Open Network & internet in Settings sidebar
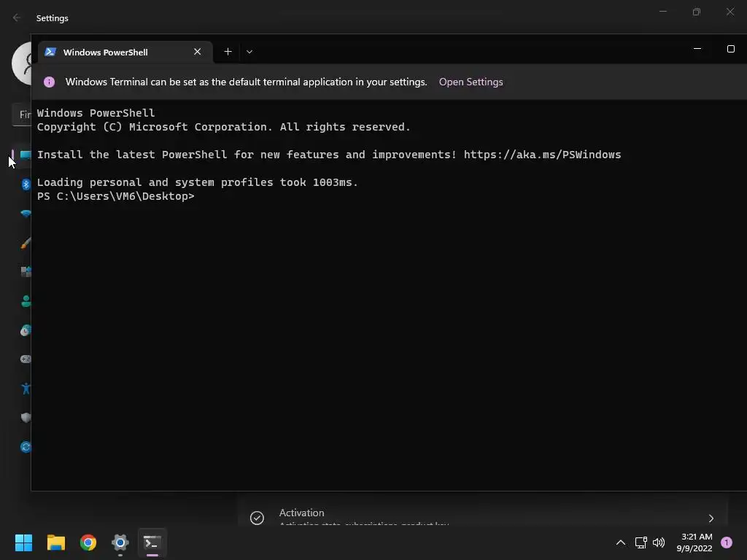Image resolution: width=747 pixels, height=560 pixels. pyautogui.click(x=26, y=214)
